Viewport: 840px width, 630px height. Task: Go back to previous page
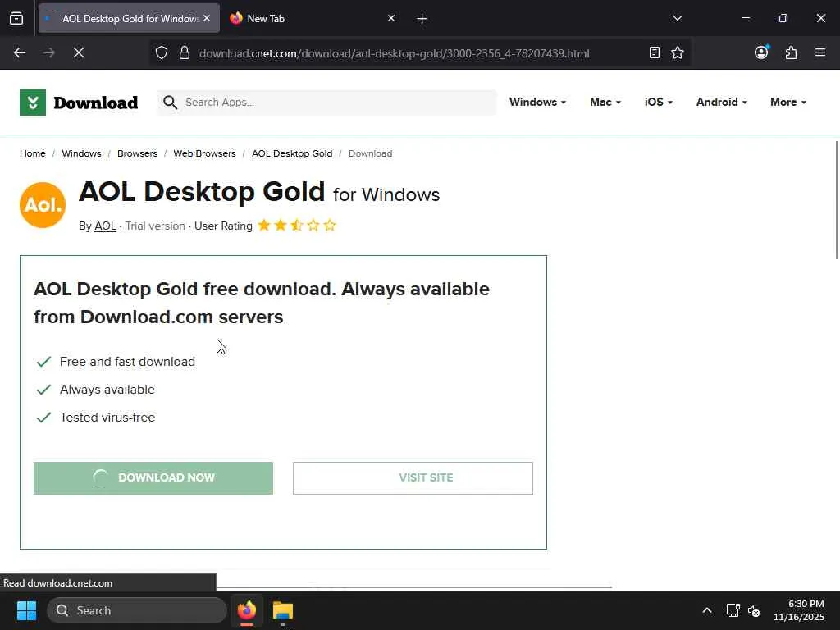tap(20, 52)
